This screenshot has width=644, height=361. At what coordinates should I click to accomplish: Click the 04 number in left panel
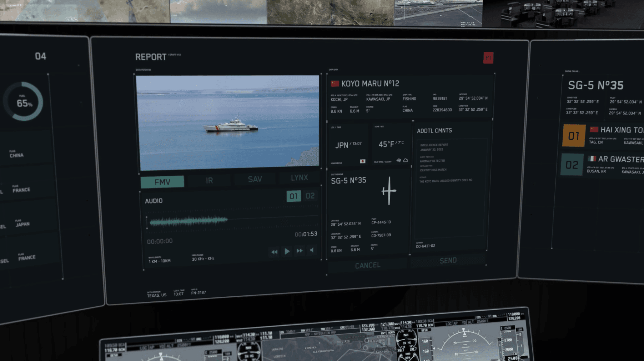[40, 56]
